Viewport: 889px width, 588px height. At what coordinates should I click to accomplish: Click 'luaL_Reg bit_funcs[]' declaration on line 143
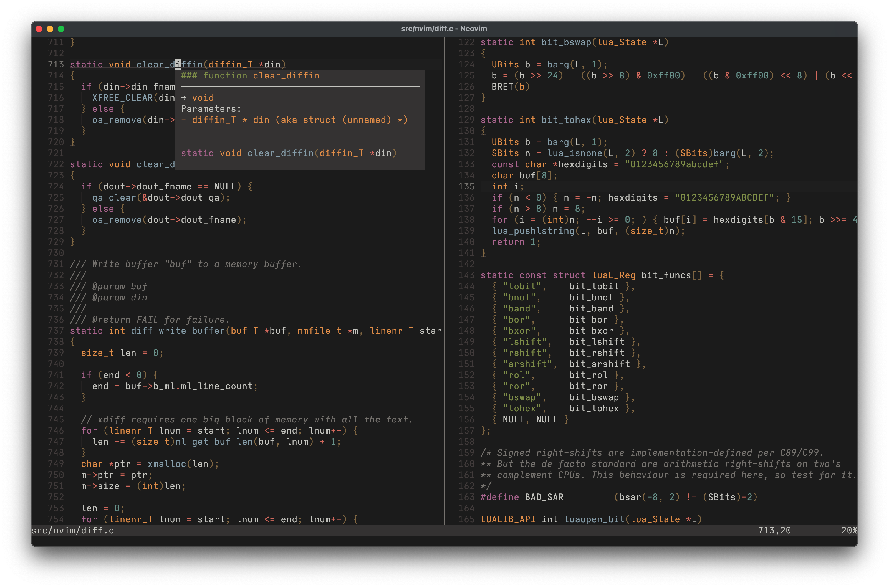pyautogui.click(x=647, y=275)
